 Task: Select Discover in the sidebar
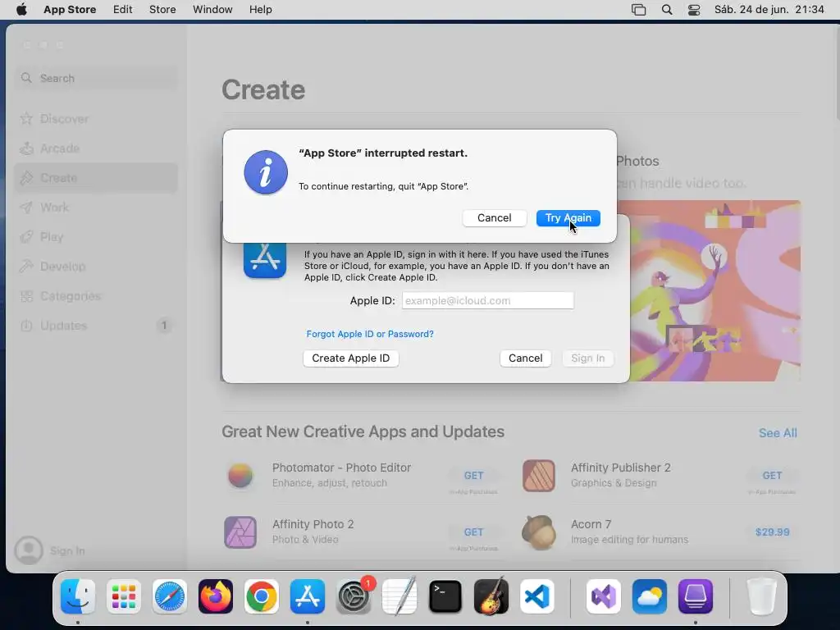pyautogui.click(x=96, y=119)
